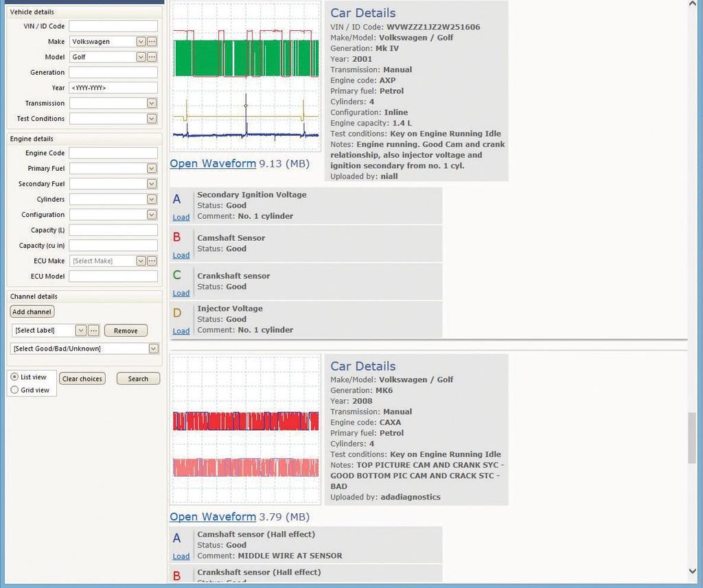Click the Clear choices button
The height and width of the screenshot is (588, 703).
pos(82,379)
